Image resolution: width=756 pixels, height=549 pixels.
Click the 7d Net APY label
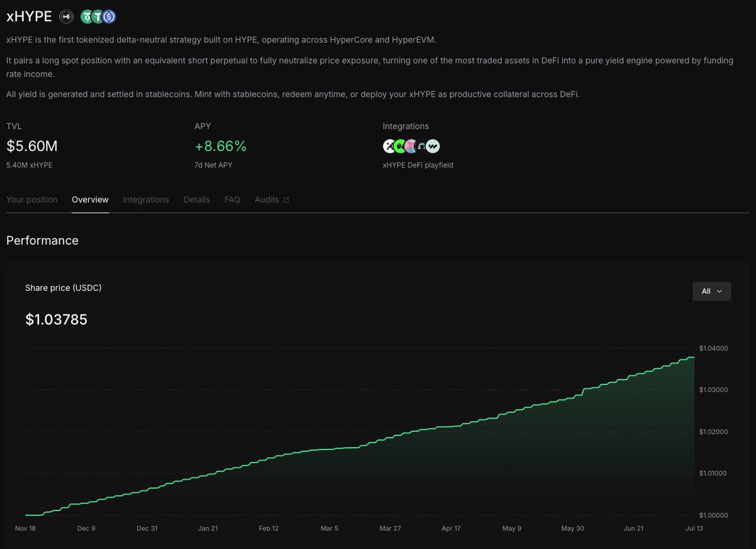pos(213,165)
